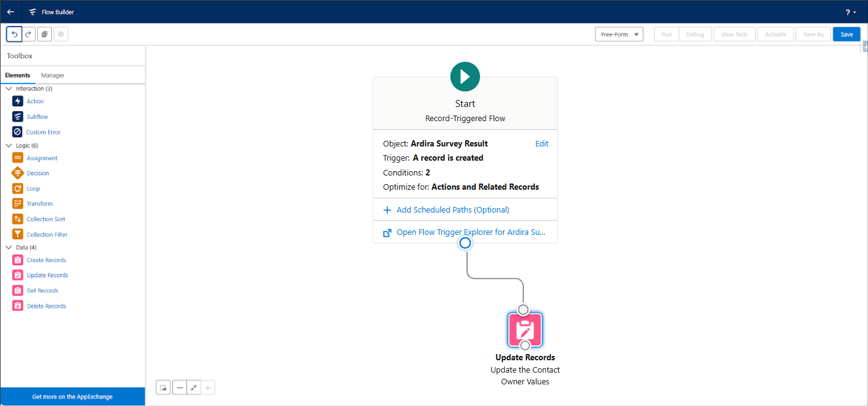868x406 pixels.
Task: Choose the Delete Records element icon
Action: point(17,305)
